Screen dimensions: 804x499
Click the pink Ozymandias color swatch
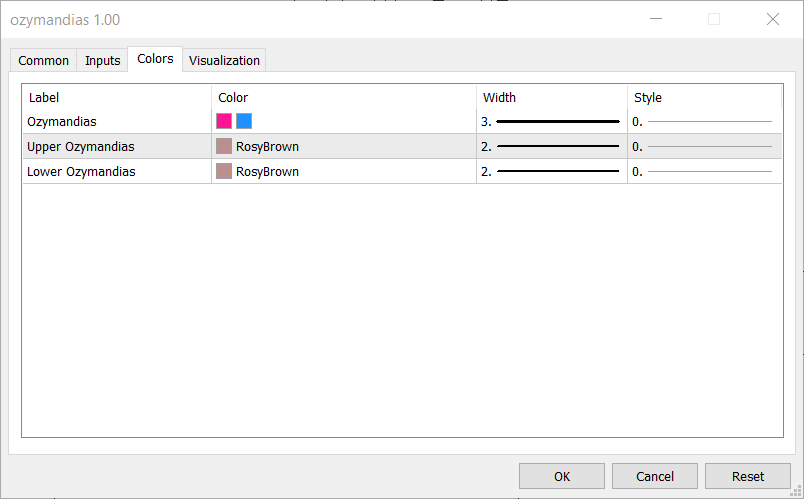[x=224, y=122]
